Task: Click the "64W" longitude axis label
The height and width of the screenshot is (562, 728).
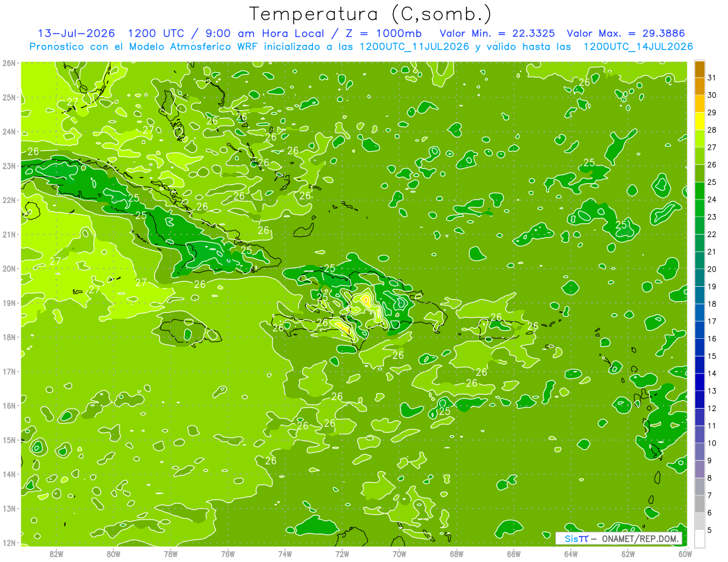Action: pos(571,554)
